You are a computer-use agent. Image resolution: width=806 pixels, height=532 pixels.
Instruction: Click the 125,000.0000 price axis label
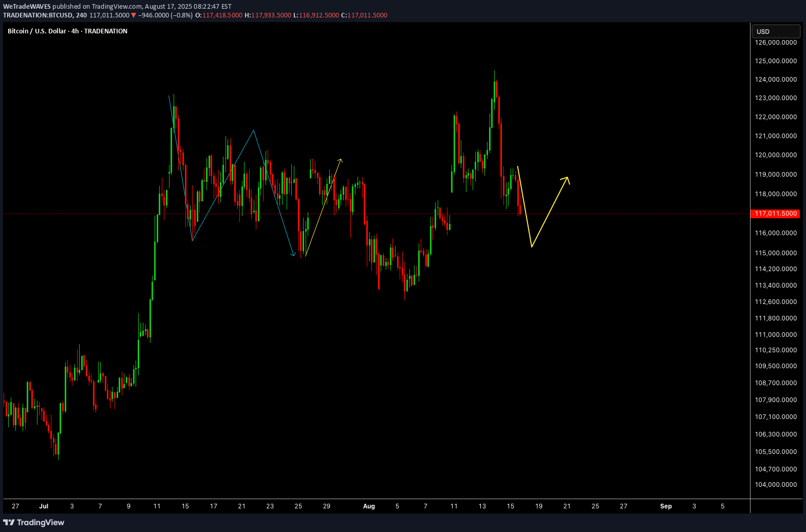776,61
